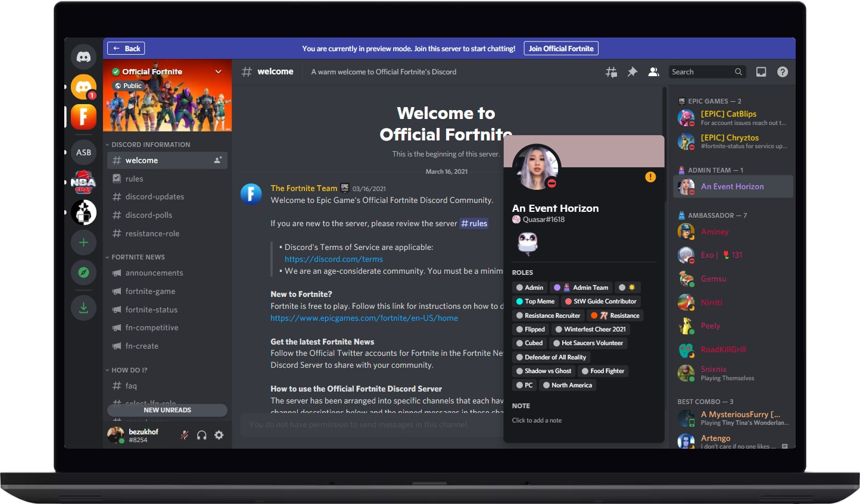860x504 pixels.
Task: Click the Back button in preview banner
Action: click(126, 48)
